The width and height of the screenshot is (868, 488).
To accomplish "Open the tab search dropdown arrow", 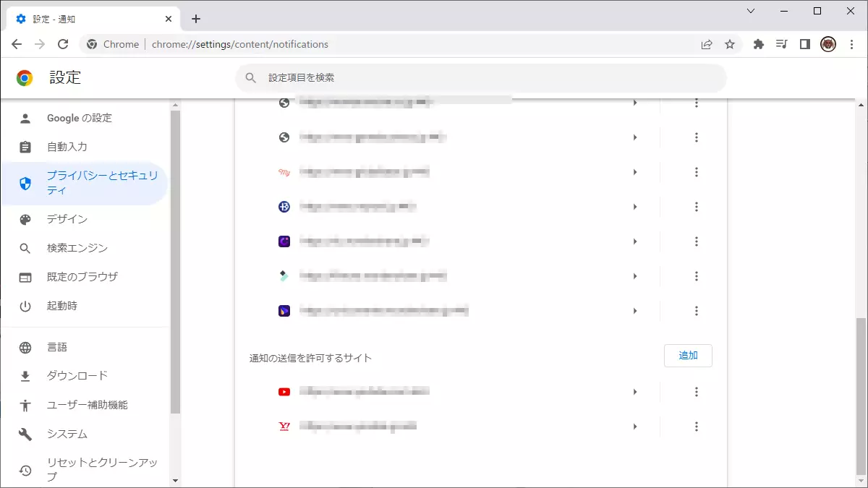I will (751, 11).
